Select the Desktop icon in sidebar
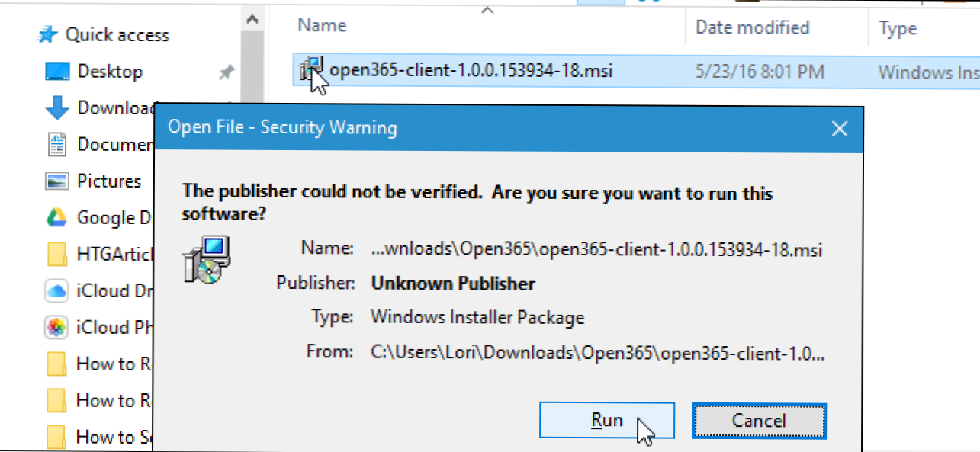Screen dimensions: 980x452 tap(57, 72)
